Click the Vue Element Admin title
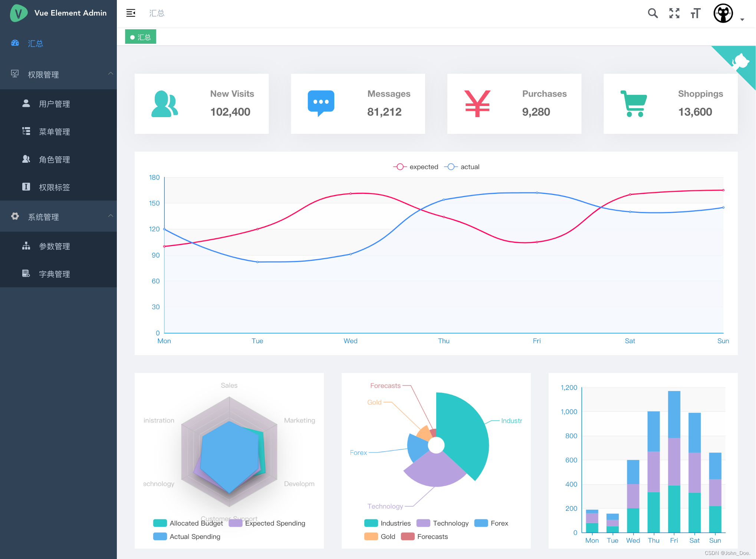The width and height of the screenshot is (756, 559). coord(70,13)
